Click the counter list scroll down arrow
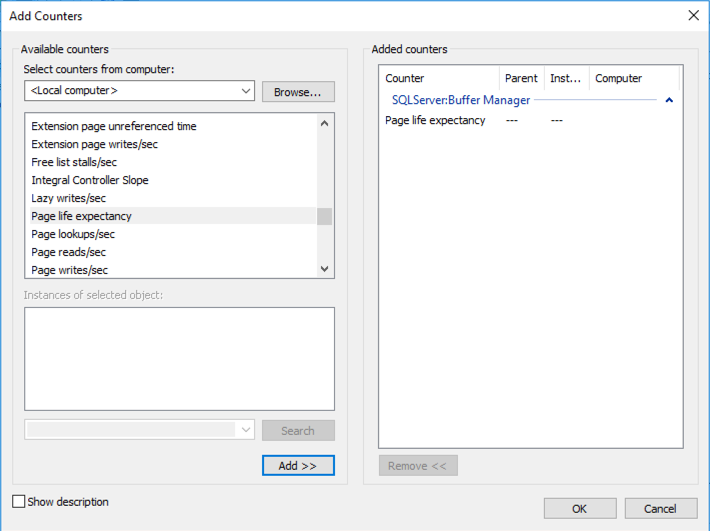The image size is (710, 531). point(324,268)
